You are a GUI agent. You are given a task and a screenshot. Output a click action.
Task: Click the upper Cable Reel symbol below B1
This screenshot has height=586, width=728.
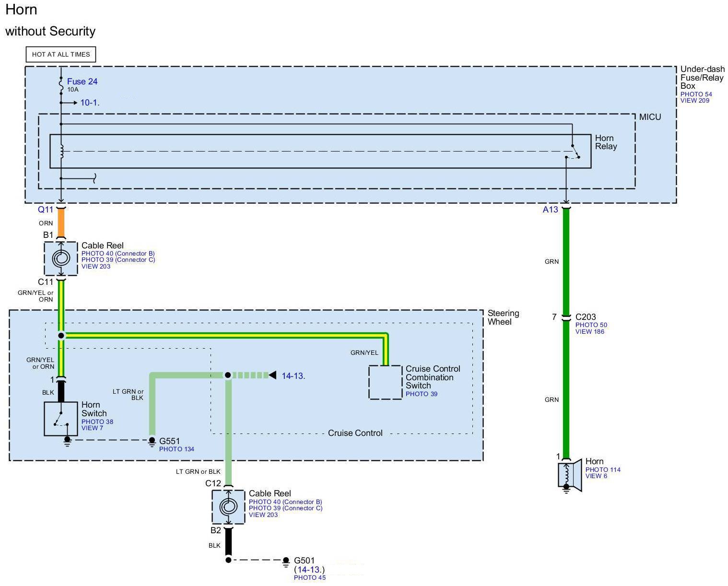click(x=61, y=258)
